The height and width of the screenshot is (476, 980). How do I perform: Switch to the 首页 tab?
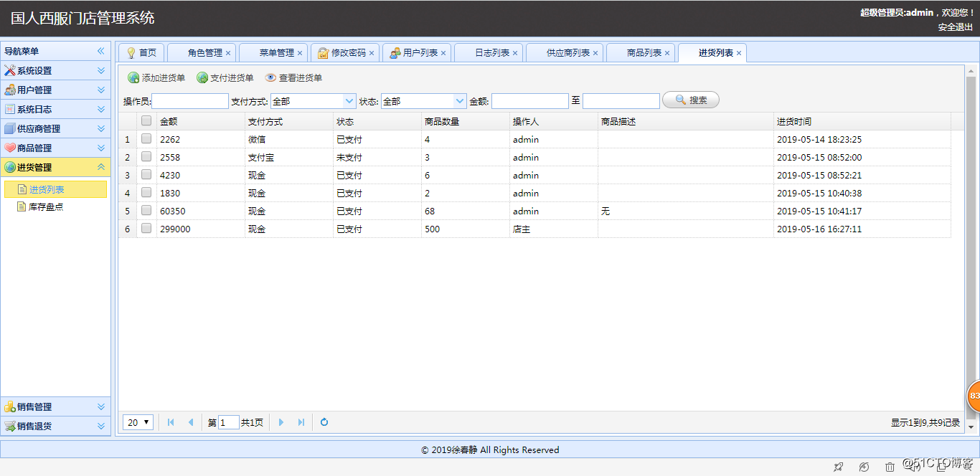click(x=141, y=53)
